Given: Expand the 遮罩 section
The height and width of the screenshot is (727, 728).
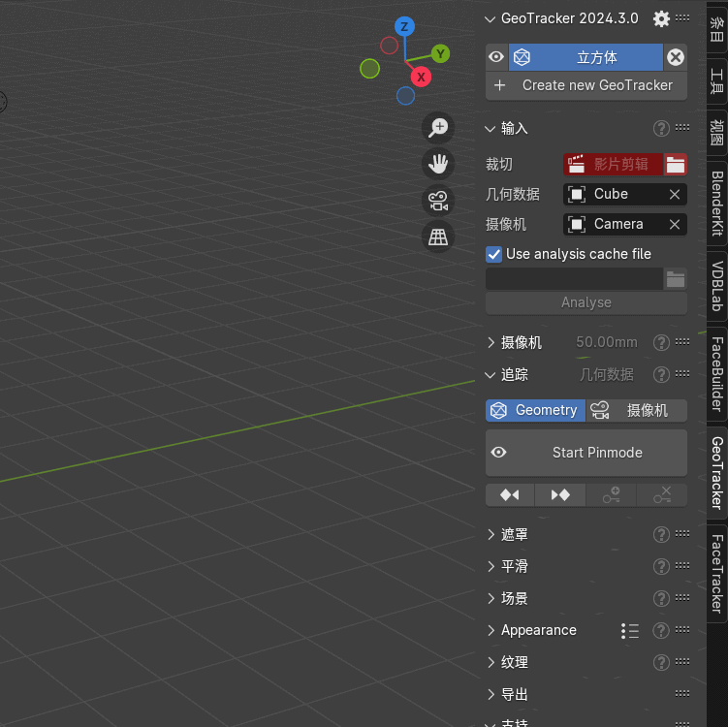Looking at the screenshot, I should click(491, 535).
